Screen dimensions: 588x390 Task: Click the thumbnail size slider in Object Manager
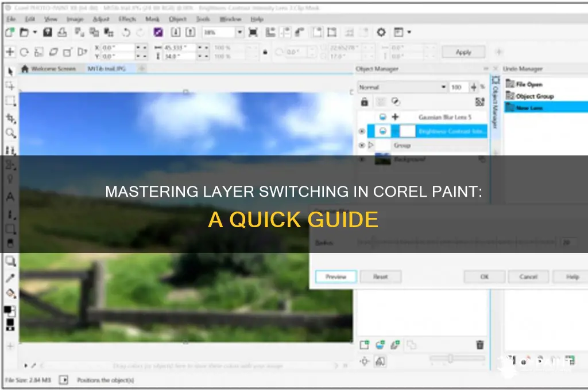pyautogui.click(x=457, y=359)
